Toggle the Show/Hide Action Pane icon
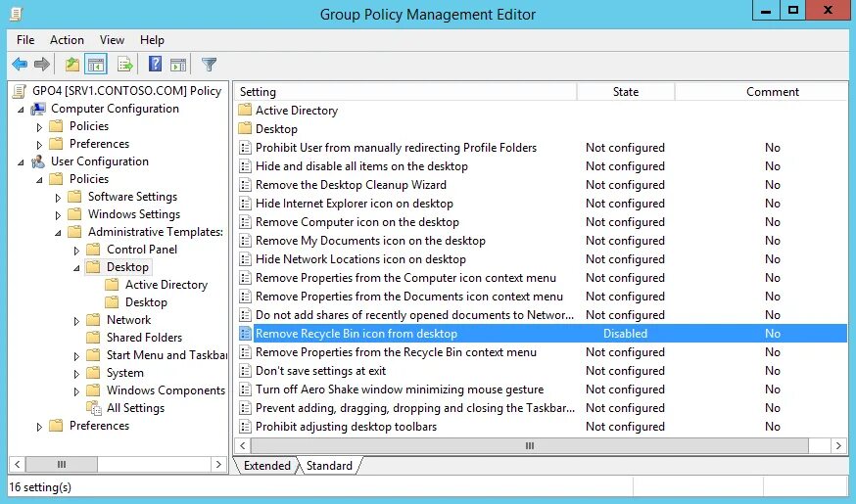Image resolution: width=856 pixels, height=504 pixels. tap(178, 65)
